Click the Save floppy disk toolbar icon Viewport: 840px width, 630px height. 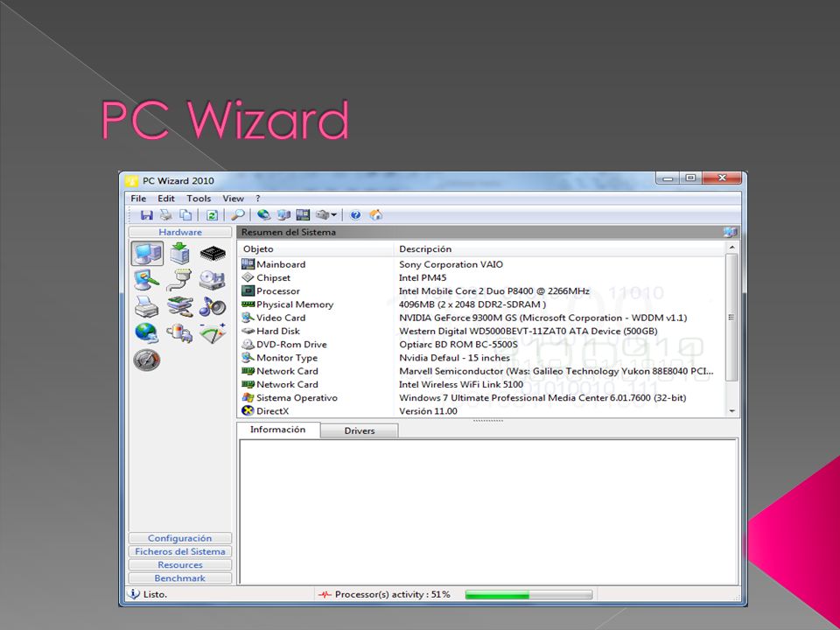(146, 215)
